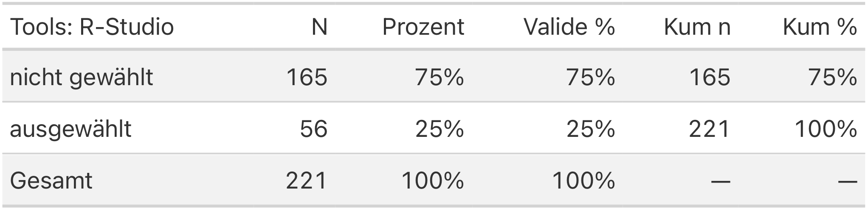
Task: Click the 'Kum %' column header
Action: pyautogui.click(x=820, y=27)
